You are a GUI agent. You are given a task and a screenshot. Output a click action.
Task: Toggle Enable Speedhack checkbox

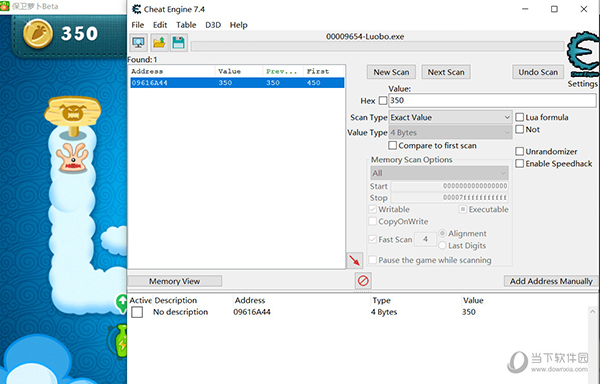click(x=520, y=164)
